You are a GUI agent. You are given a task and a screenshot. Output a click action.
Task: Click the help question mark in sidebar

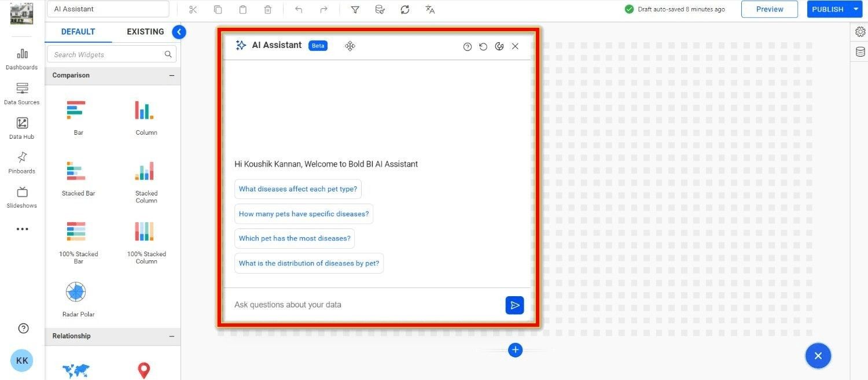pos(23,329)
